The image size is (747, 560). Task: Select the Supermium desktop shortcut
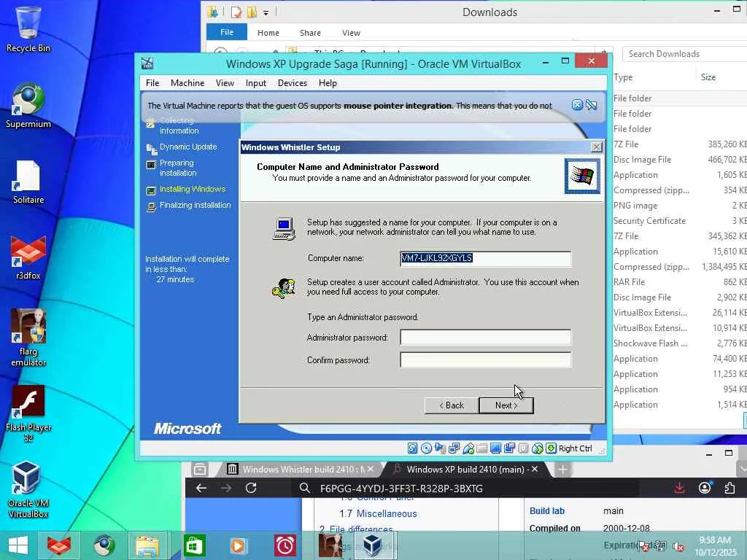pyautogui.click(x=28, y=105)
